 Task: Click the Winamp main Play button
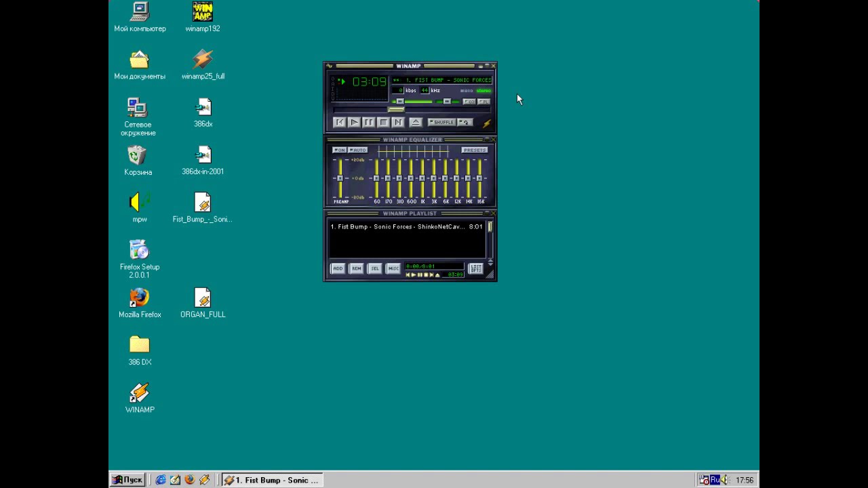[x=354, y=122]
